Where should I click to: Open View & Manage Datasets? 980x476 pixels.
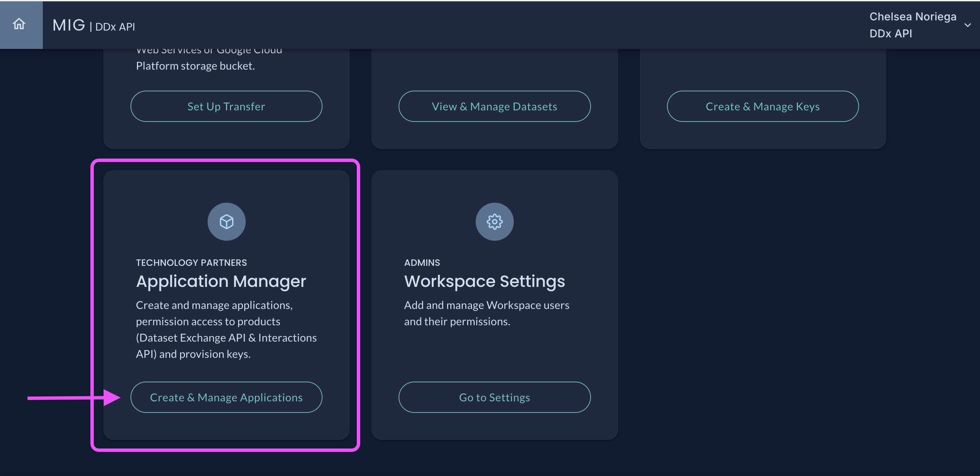[494, 107]
